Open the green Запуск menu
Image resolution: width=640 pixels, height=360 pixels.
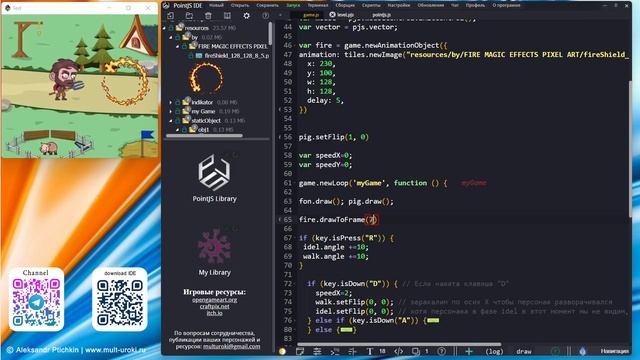tap(293, 5)
